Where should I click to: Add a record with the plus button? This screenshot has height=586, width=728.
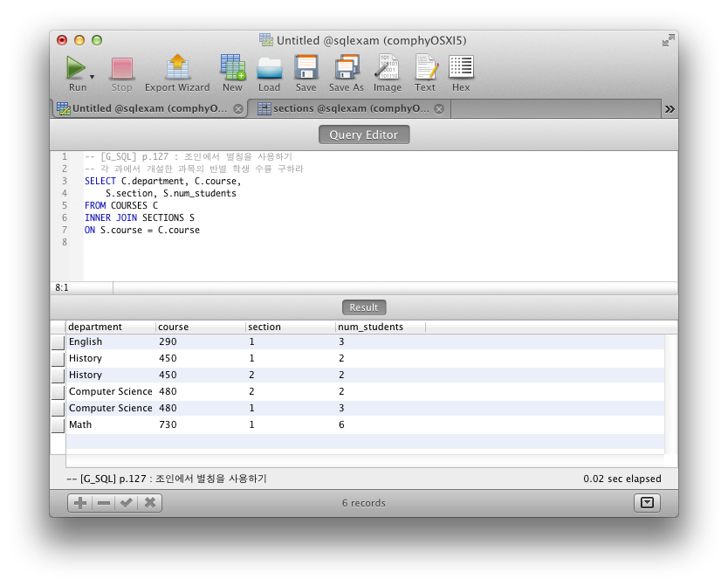coord(80,503)
